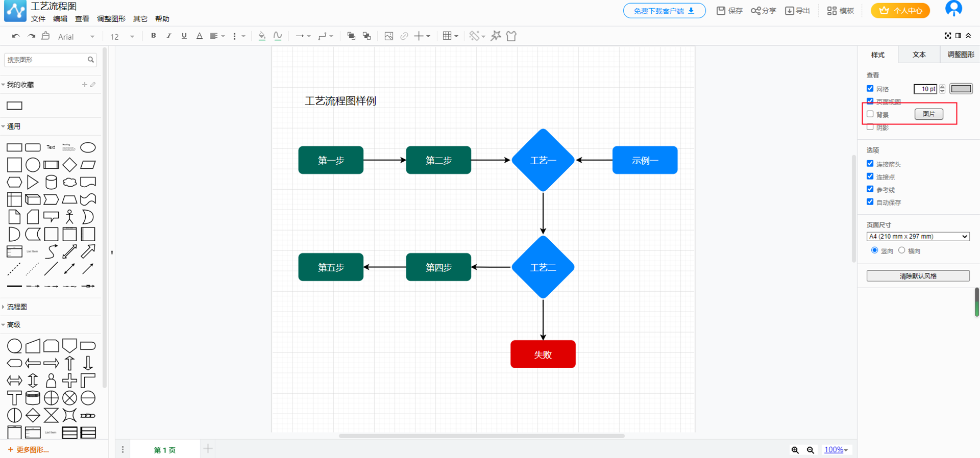This screenshot has width=980, height=458.
Task: Open the 文件 menu
Action: pos(38,19)
